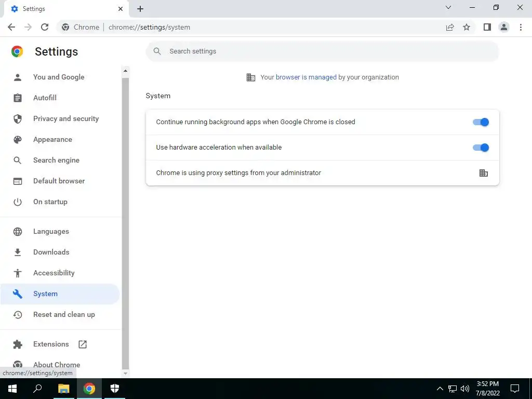532x399 pixels.
Task: Click the building icon beside managed notice
Action: pyautogui.click(x=251, y=77)
